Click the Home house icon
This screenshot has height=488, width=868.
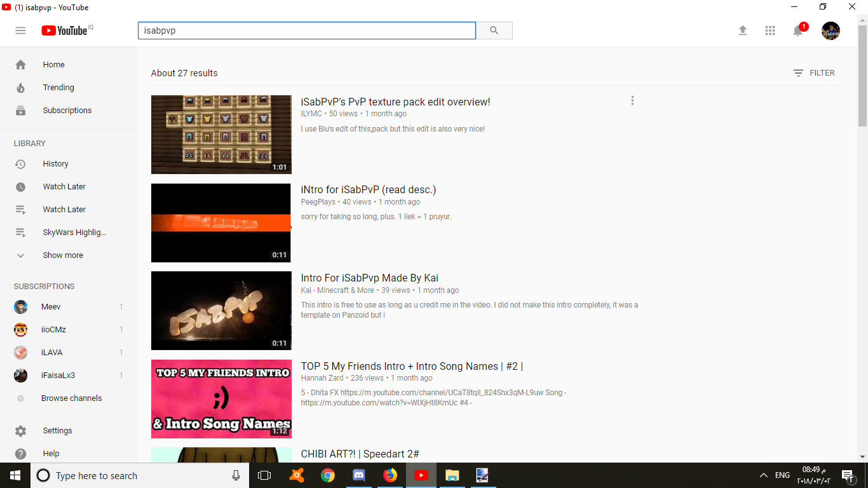(20, 65)
